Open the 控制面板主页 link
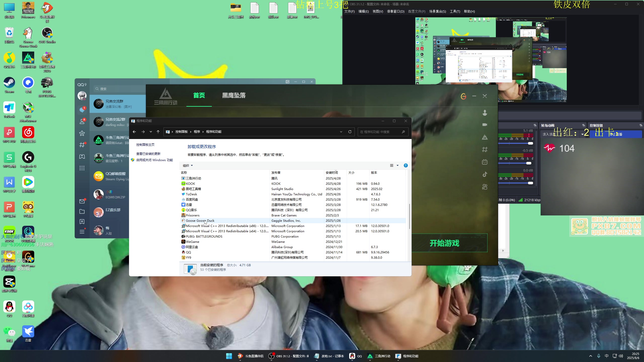 (x=145, y=145)
